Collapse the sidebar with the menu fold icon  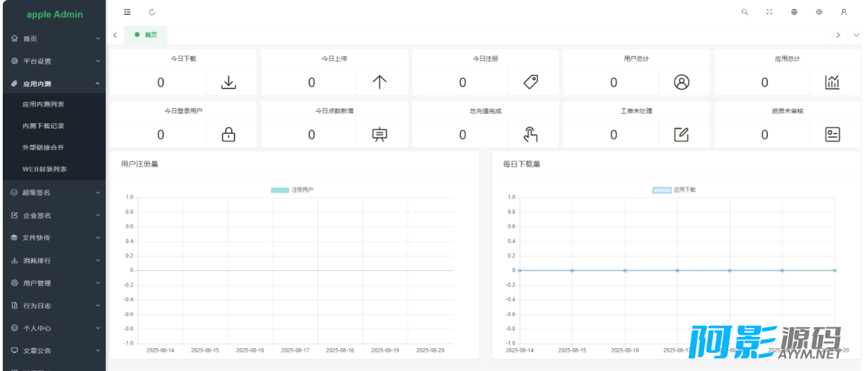click(x=127, y=12)
